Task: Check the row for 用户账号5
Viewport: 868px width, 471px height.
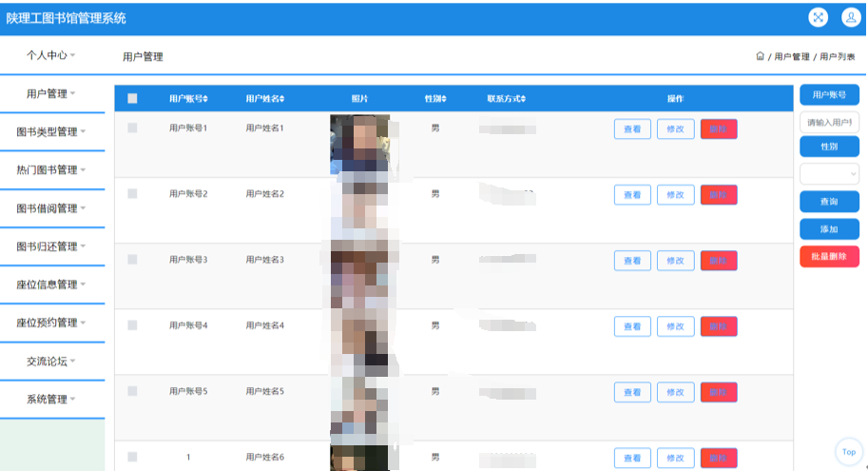Action: pyautogui.click(x=132, y=391)
